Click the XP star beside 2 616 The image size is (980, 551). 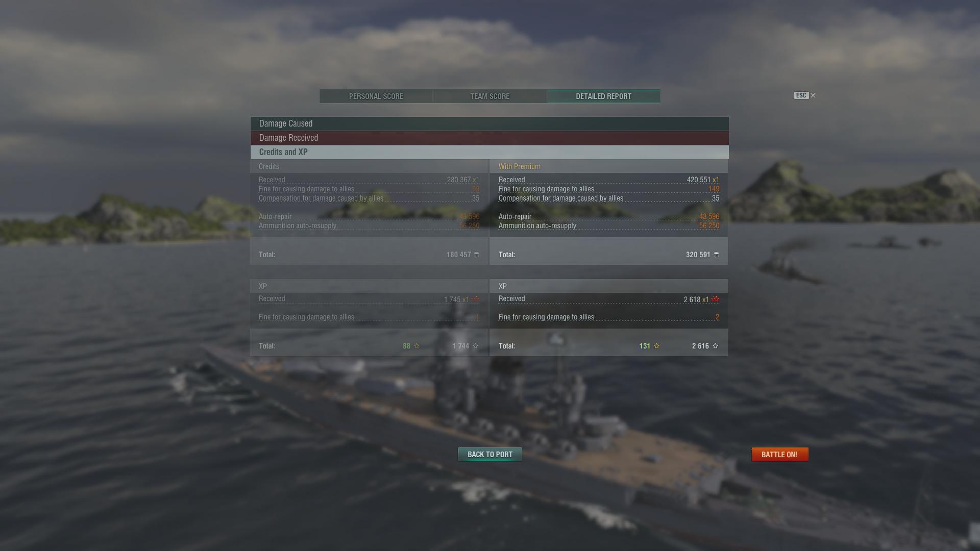tap(715, 346)
